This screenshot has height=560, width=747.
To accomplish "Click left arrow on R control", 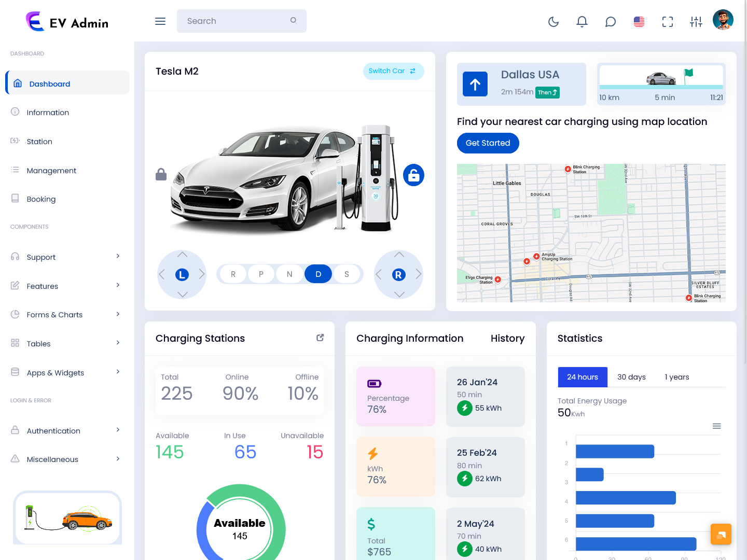I will [379, 274].
